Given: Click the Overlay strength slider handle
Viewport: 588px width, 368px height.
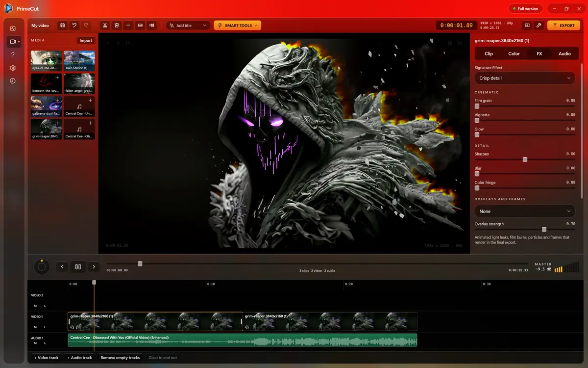Looking at the screenshot, I should (x=544, y=229).
